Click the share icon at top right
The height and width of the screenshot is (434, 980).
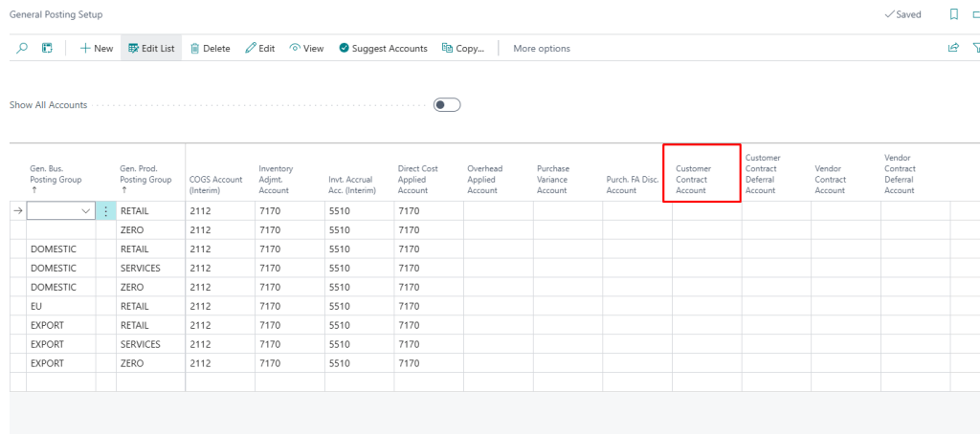(x=953, y=48)
